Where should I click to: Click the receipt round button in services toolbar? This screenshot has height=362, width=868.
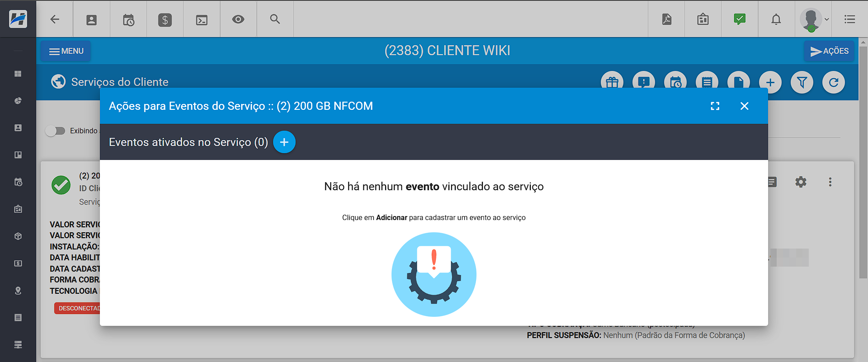point(707,82)
